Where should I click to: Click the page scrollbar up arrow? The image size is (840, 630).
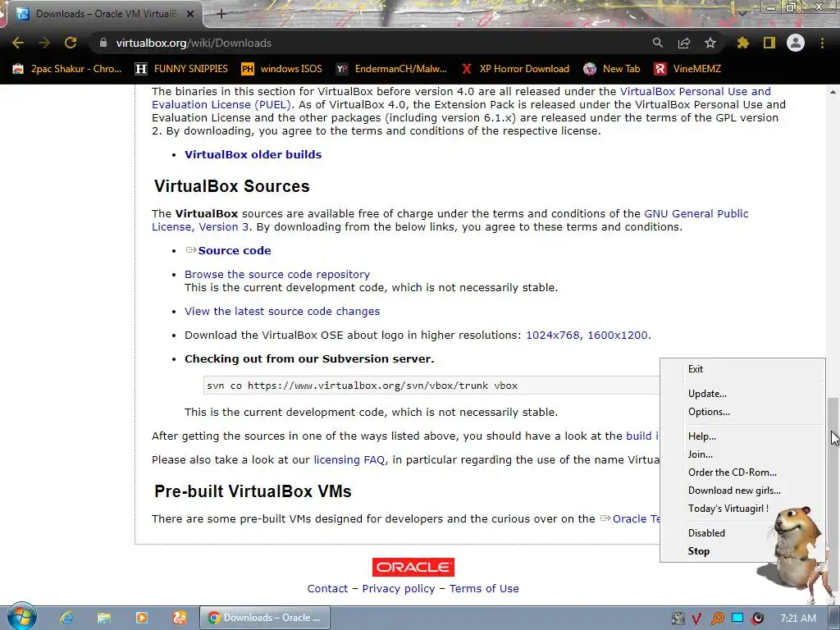(x=833, y=92)
